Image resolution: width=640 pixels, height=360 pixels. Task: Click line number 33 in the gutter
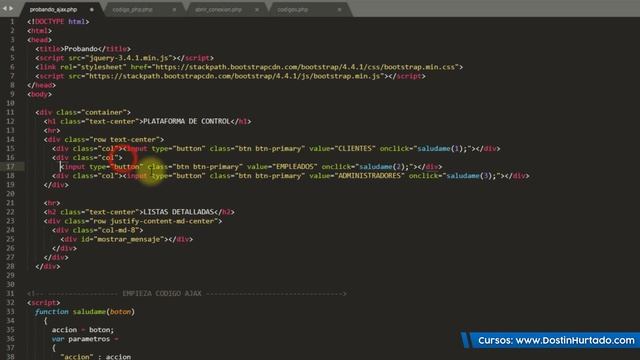point(10,311)
